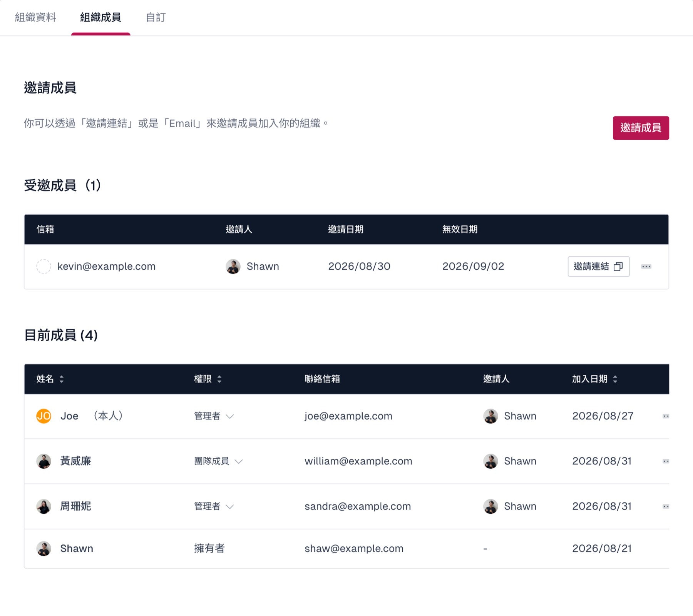
Task: Click invitation date 2026/08/30
Action: 359,266
